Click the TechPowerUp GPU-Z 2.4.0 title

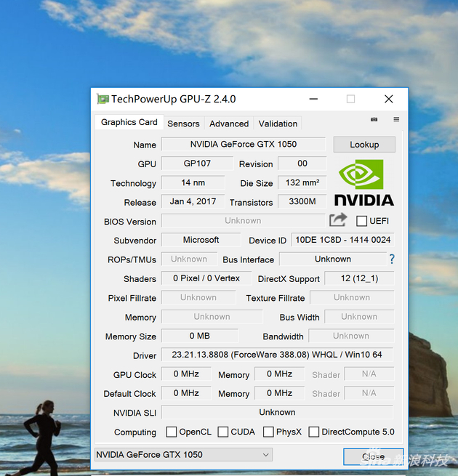(174, 99)
